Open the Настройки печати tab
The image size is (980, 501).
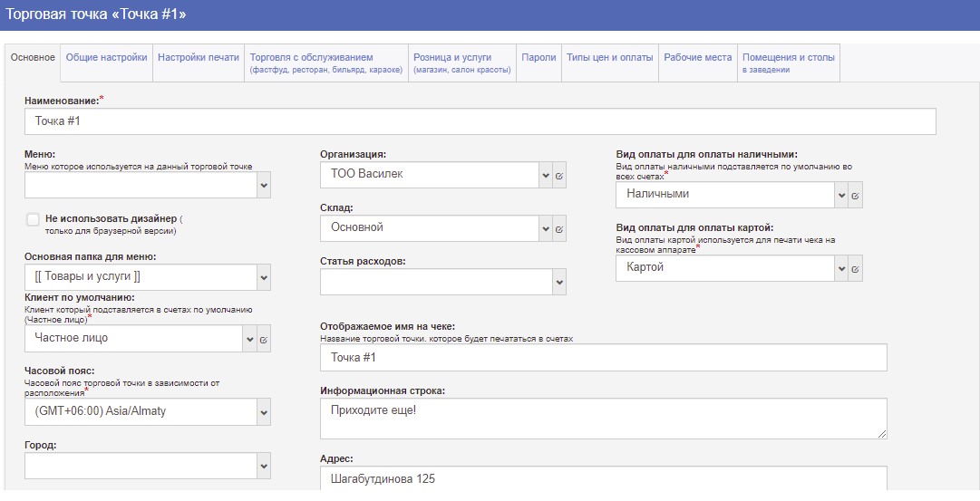(199, 58)
